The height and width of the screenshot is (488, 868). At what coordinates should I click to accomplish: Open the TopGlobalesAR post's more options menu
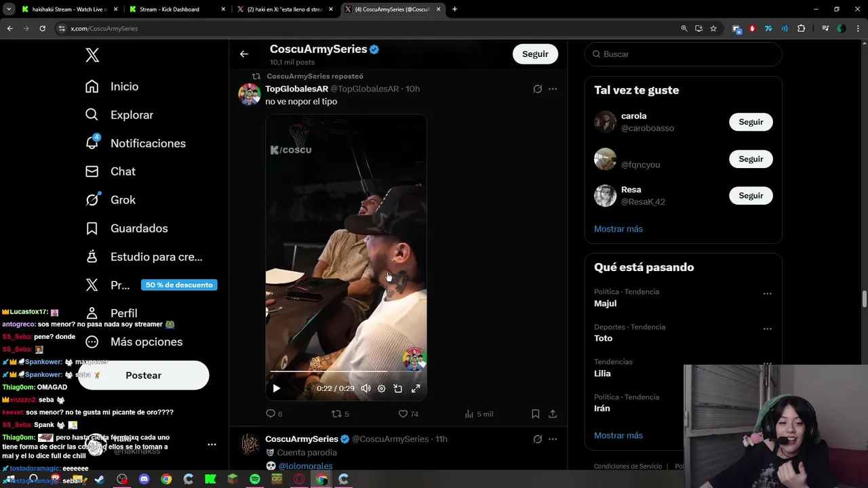point(553,89)
